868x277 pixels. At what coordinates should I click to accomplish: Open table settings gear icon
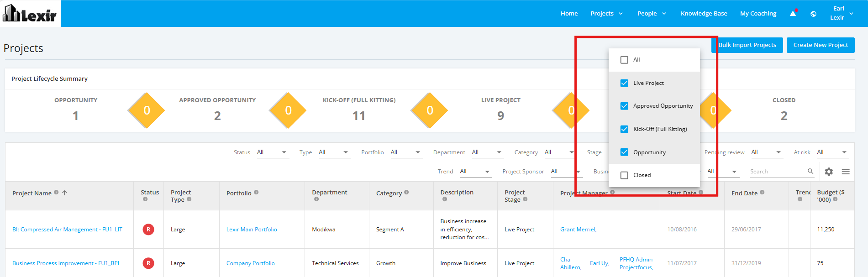(x=829, y=172)
